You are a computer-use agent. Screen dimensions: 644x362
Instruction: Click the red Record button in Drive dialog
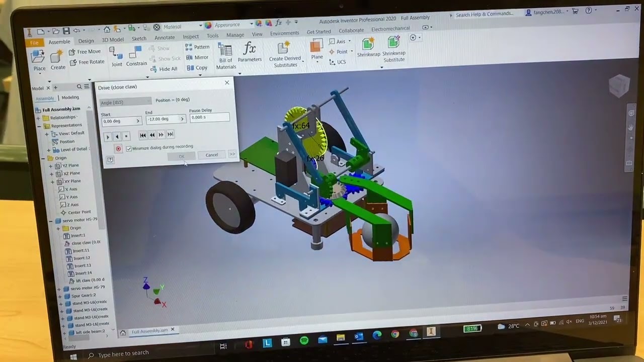coord(118,149)
